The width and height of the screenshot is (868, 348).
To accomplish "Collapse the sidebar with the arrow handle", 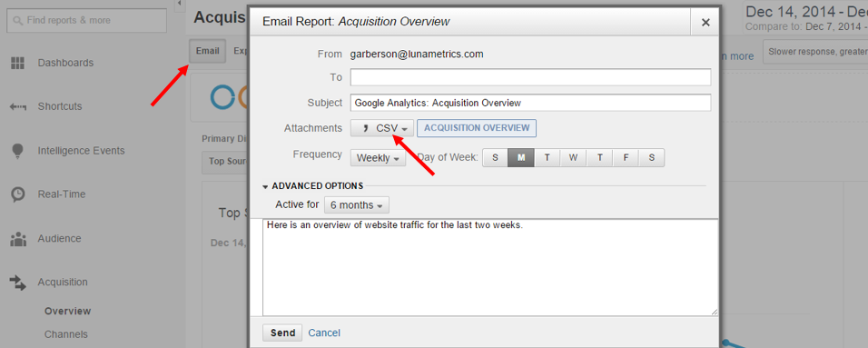I will 180,4.
